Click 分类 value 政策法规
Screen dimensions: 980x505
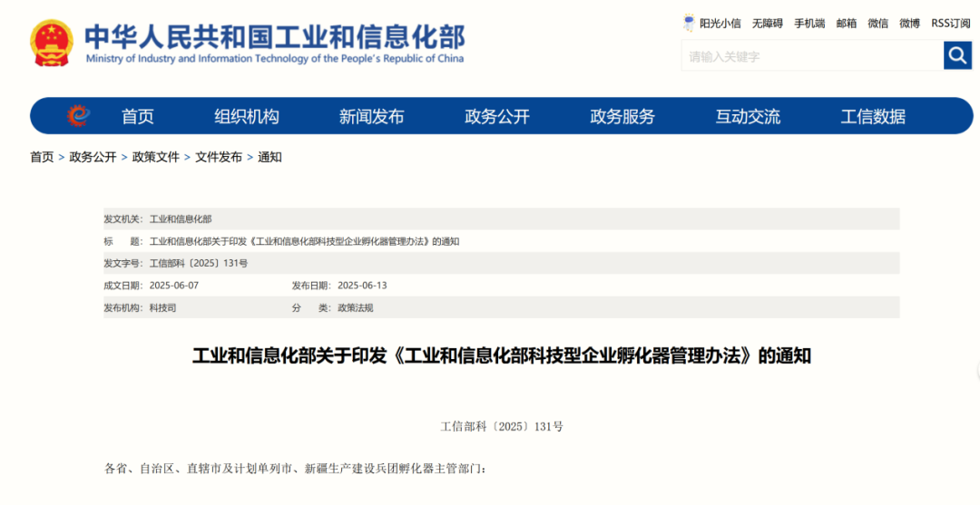click(x=356, y=307)
